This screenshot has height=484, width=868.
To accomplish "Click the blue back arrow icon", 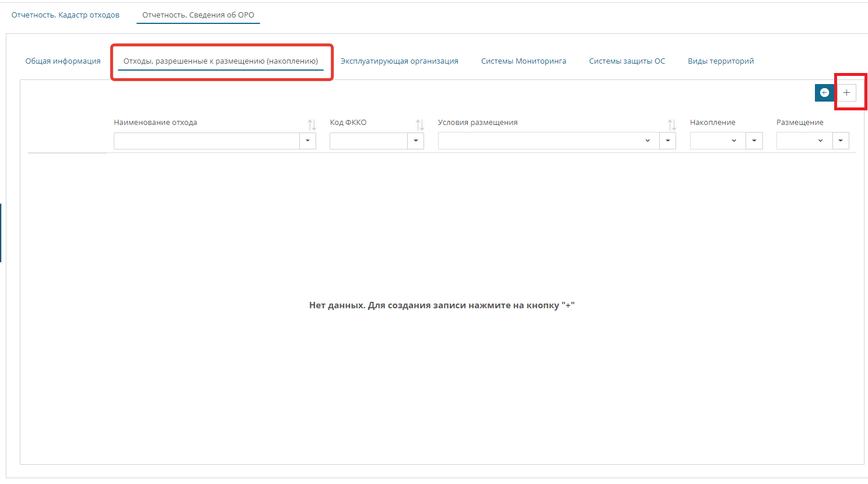I will [x=824, y=92].
